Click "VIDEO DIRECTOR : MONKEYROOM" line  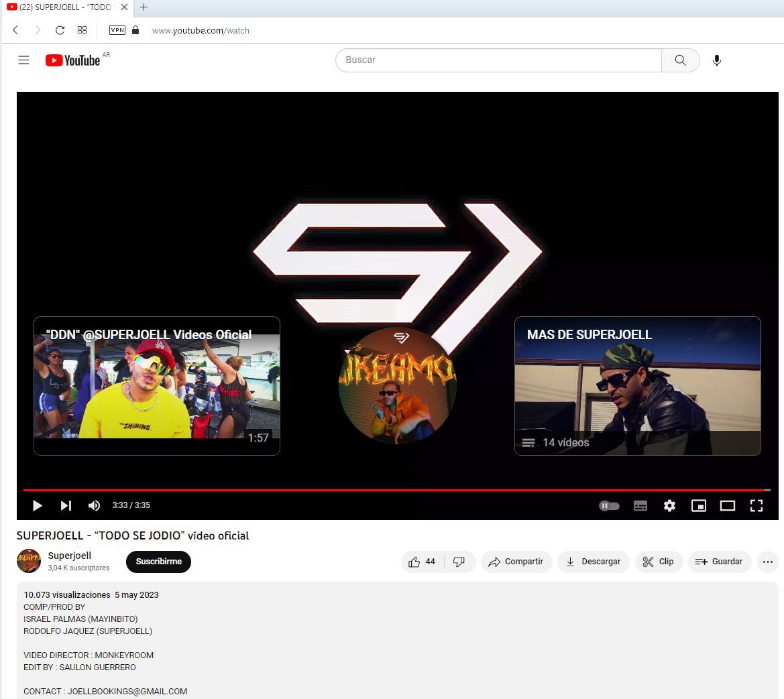(x=89, y=655)
